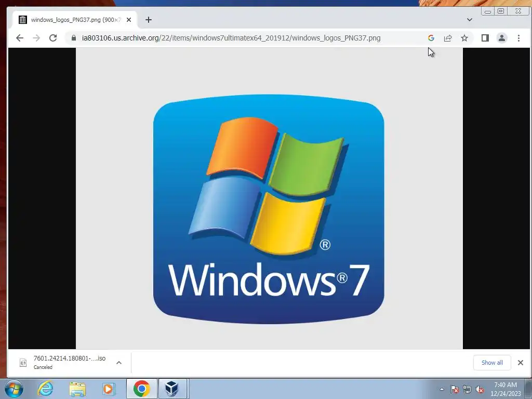Open the Action Center flag icon
This screenshot has width=532, height=399.
pyautogui.click(x=455, y=389)
